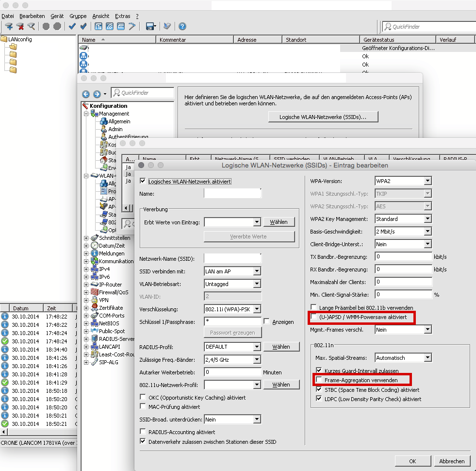Click Wählen next to RADIUS-Profil
The height and width of the screenshot is (471, 476).
coord(281,347)
